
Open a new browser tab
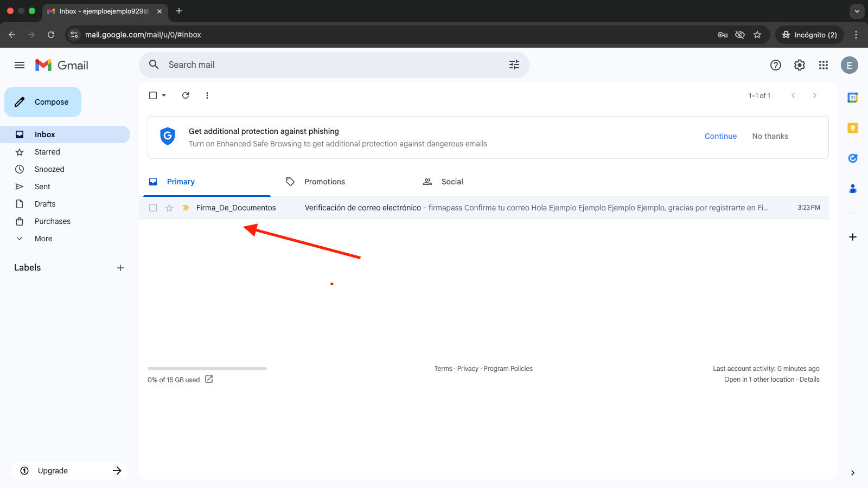pos(179,11)
